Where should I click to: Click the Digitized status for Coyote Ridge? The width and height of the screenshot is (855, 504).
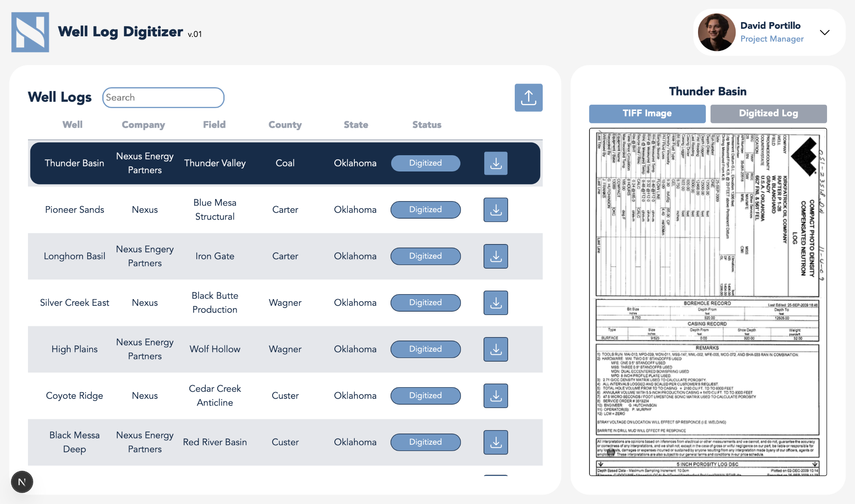pyautogui.click(x=425, y=396)
